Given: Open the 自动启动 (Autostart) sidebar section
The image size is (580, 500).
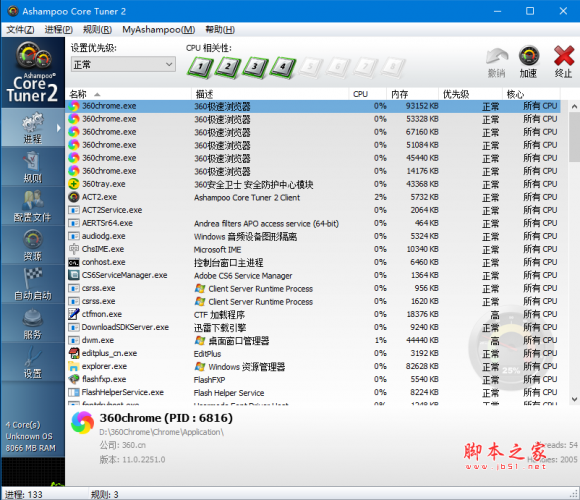Looking at the screenshot, I should 33,285.
